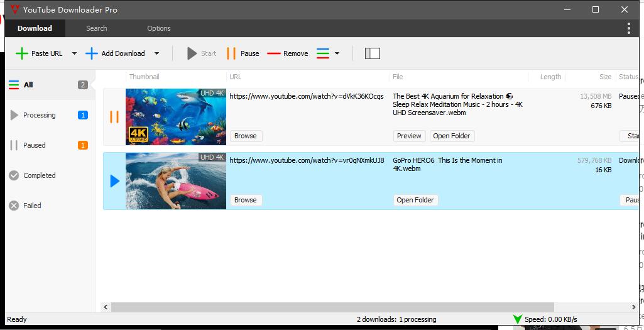Click the Size column header
The width and height of the screenshot is (644, 330).
tap(606, 77)
